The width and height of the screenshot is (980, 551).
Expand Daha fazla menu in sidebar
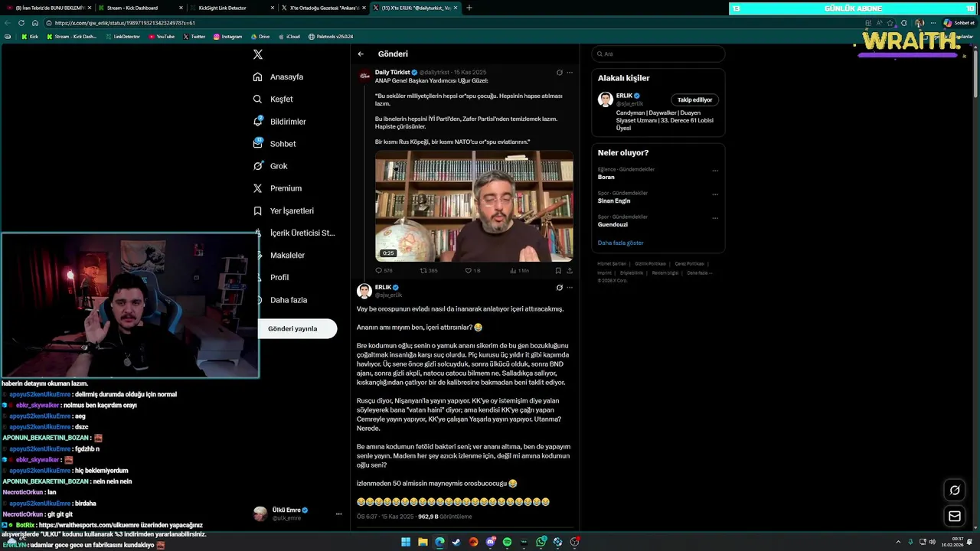pyautogui.click(x=280, y=300)
